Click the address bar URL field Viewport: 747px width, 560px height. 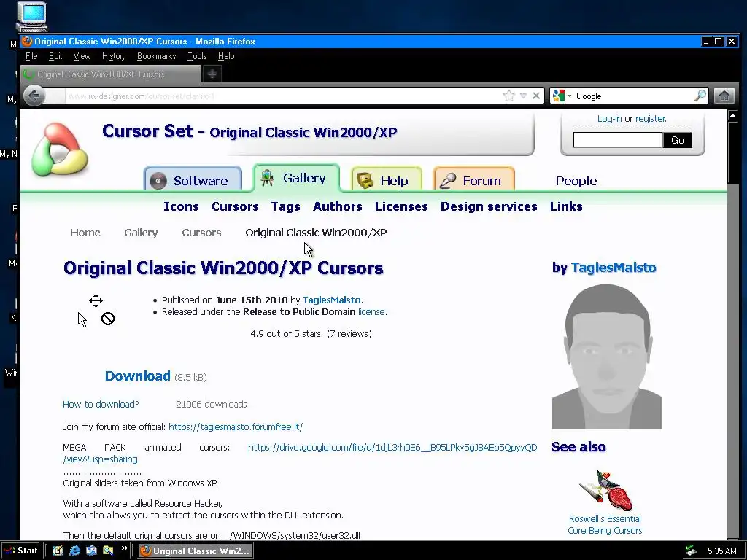[283, 96]
